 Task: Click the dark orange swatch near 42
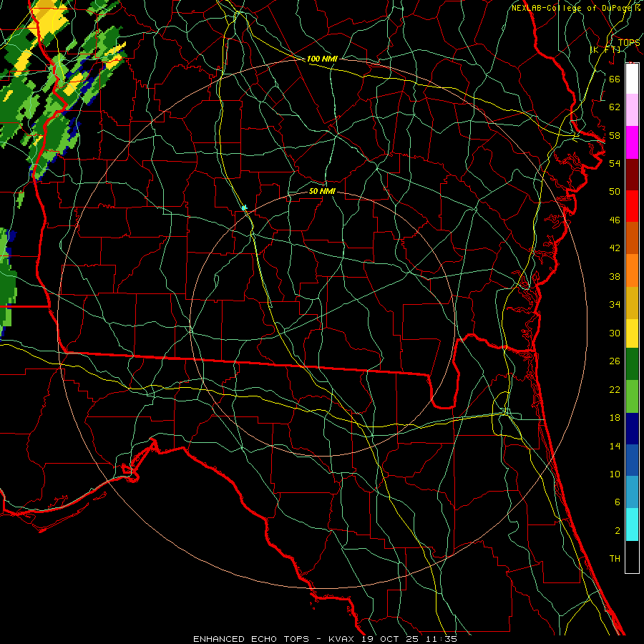[632, 238]
